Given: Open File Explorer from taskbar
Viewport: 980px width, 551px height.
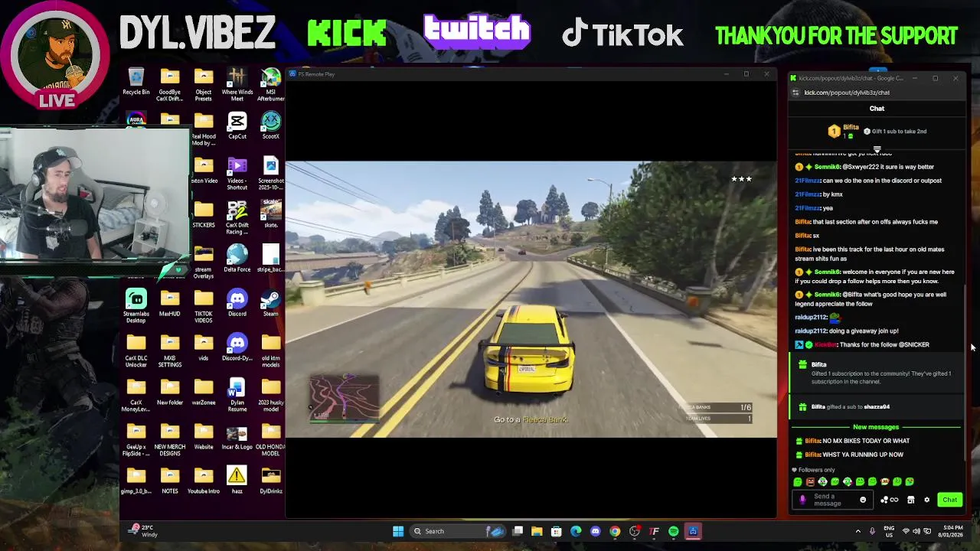Looking at the screenshot, I should pos(537,531).
